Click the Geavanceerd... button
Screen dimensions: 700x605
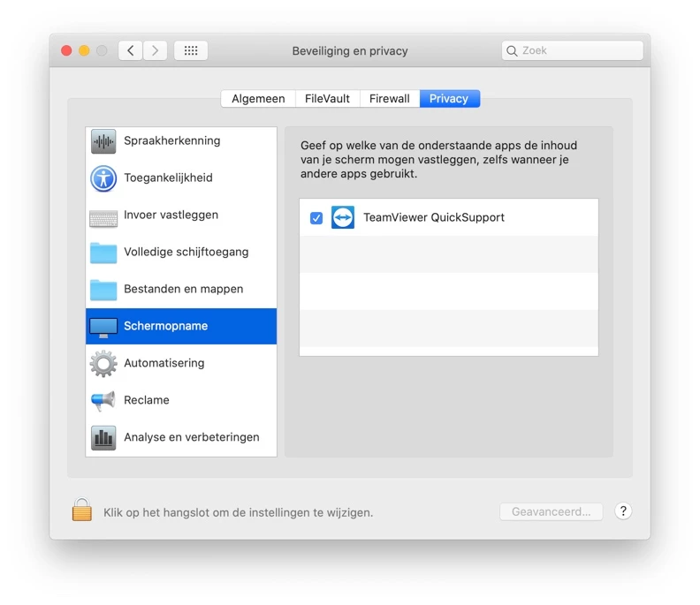pos(552,511)
